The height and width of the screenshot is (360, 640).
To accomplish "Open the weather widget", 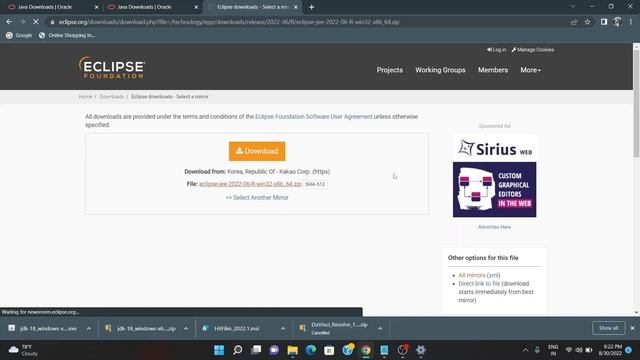I will 24,350.
